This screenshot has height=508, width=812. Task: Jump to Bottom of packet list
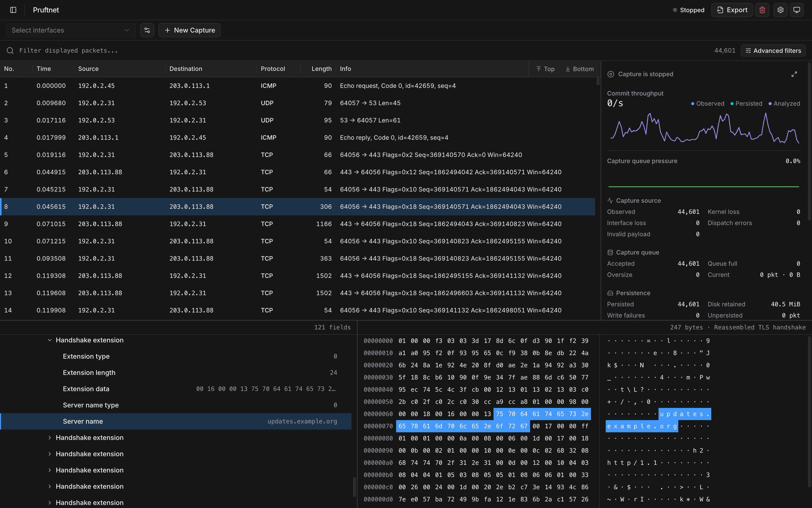[x=580, y=69]
